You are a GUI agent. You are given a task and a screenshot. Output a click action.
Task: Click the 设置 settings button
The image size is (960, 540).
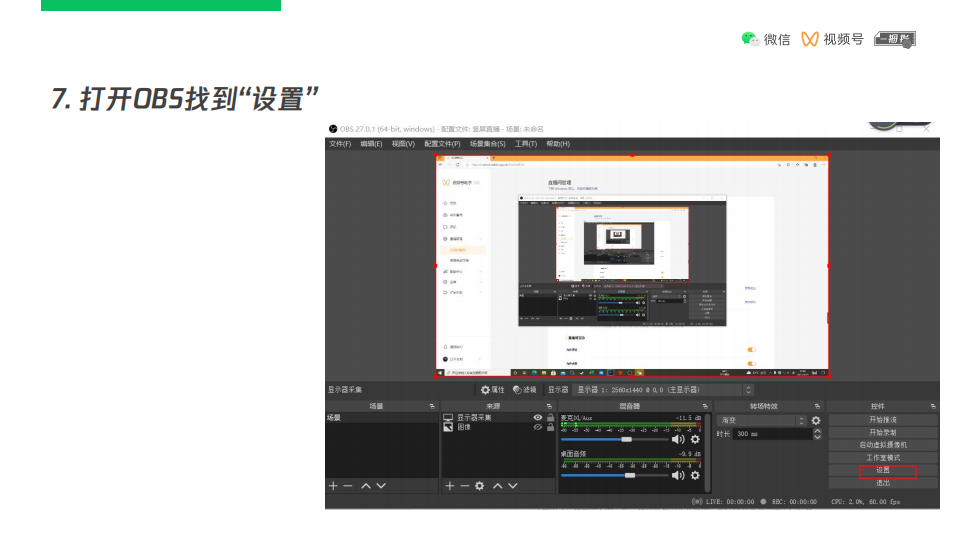coord(883,470)
